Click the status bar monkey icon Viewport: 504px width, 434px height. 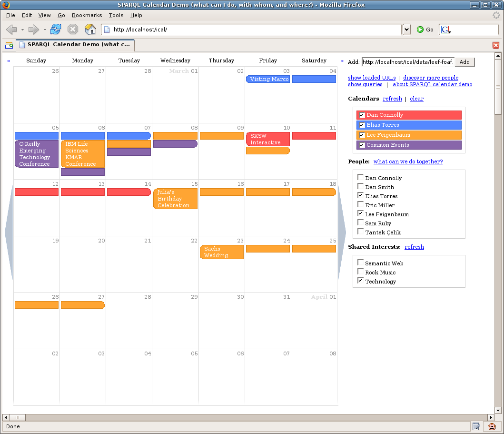click(492, 426)
